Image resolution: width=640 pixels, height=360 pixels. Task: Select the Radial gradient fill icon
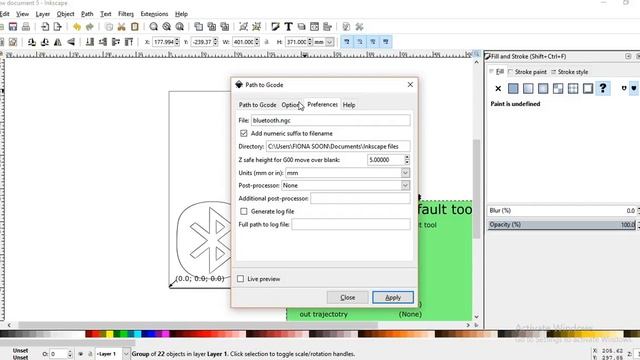(543, 88)
